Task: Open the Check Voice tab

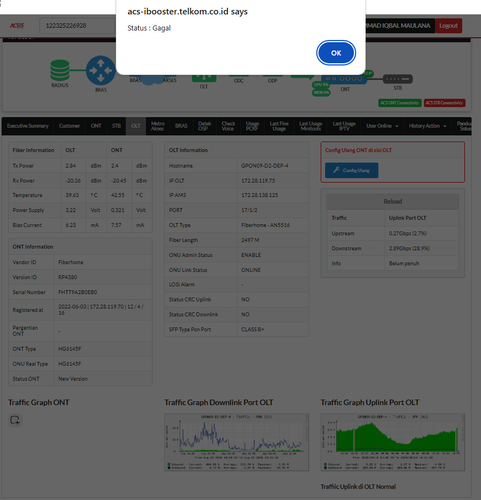Action: coord(228,126)
